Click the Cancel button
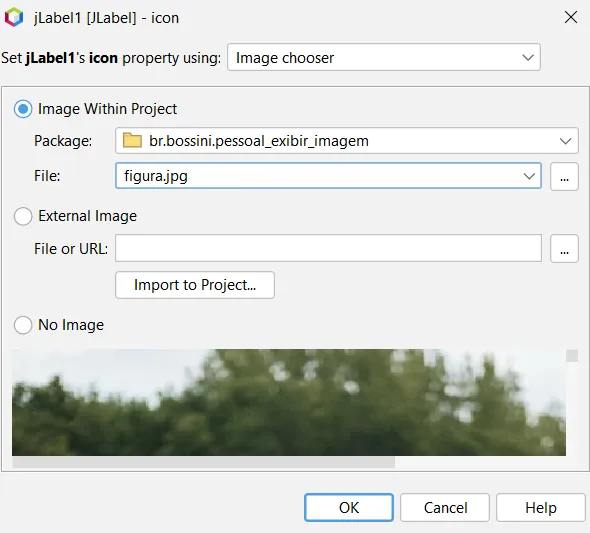 pyautogui.click(x=445, y=507)
